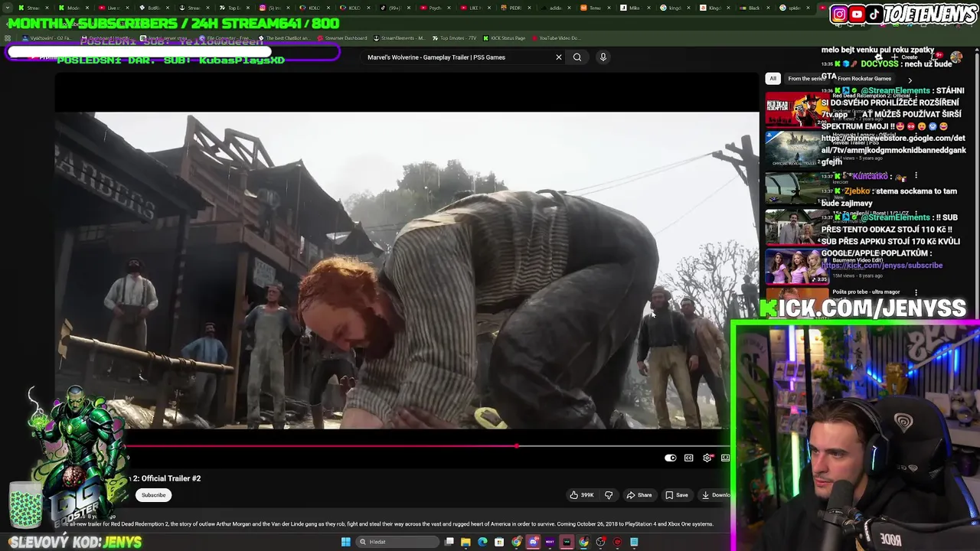Open the YouTube Create button
The height and width of the screenshot is (551, 980).
[903, 57]
